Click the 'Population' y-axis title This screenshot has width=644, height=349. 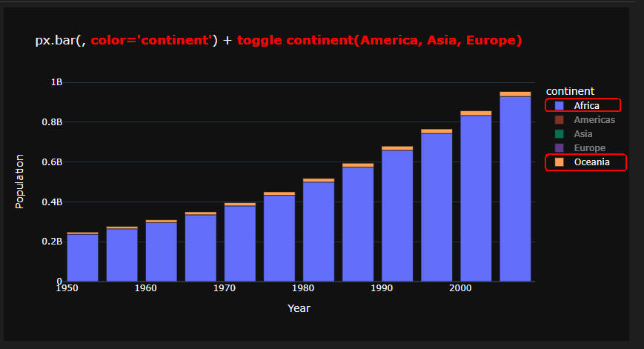[19, 182]
